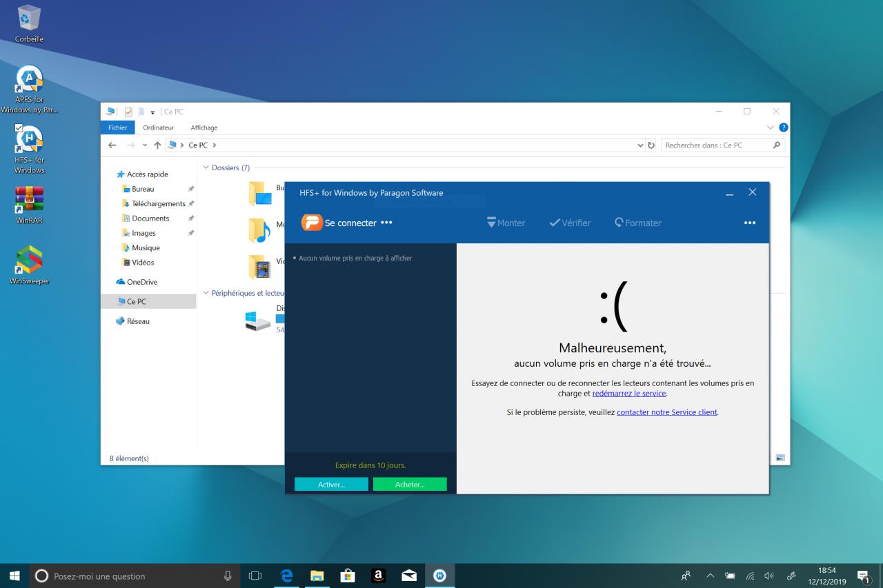Image resolution: width=883 pixels, height=588 pixels.
Task: Select the HFS+ for Windows desktop shortcut
Action: click(29, 150)
